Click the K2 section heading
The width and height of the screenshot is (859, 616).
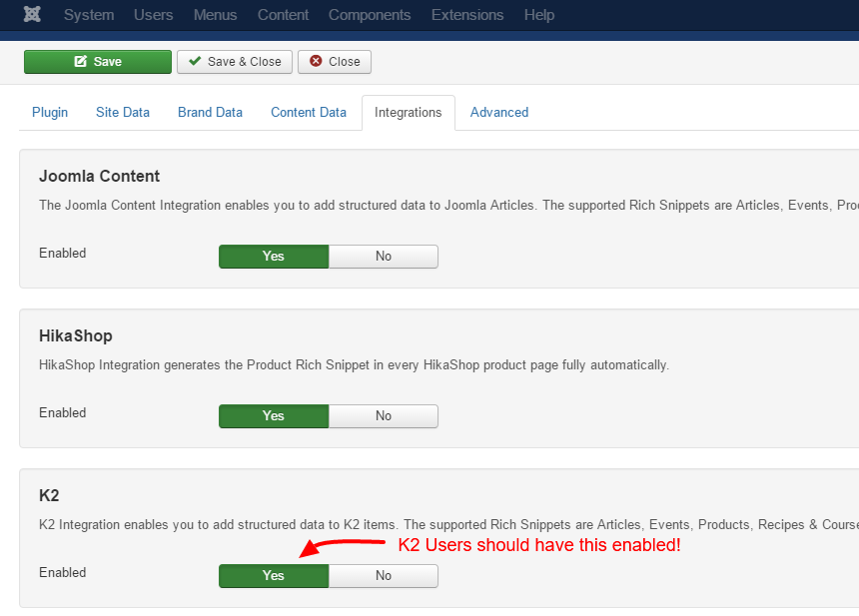pyautogui.click(x=49, y=495)
